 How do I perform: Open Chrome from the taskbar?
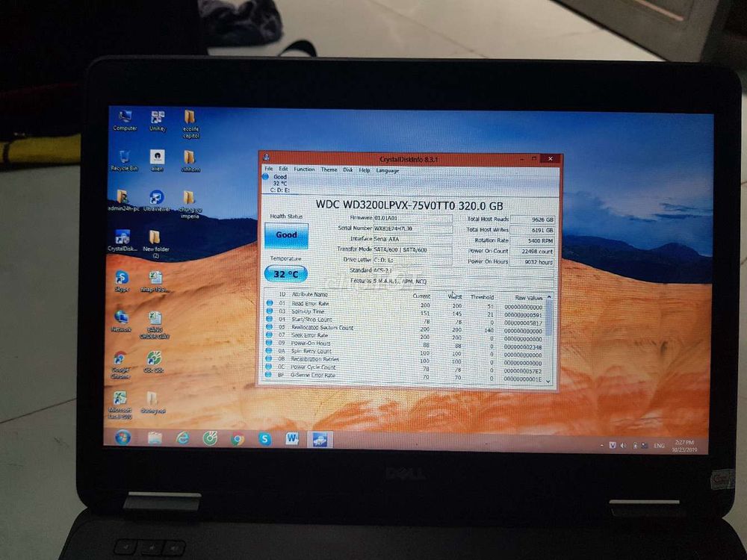click(238, 439)
